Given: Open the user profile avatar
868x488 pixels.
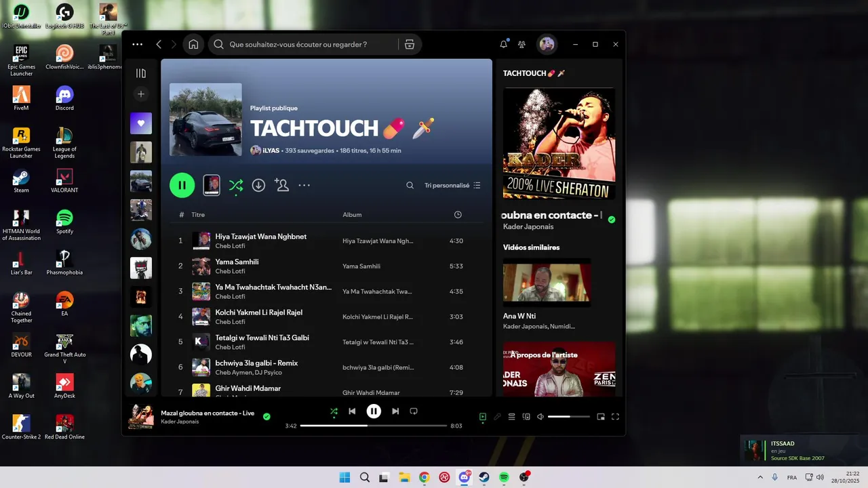Looking at the screenshot, I should click(x=547, y=44).
